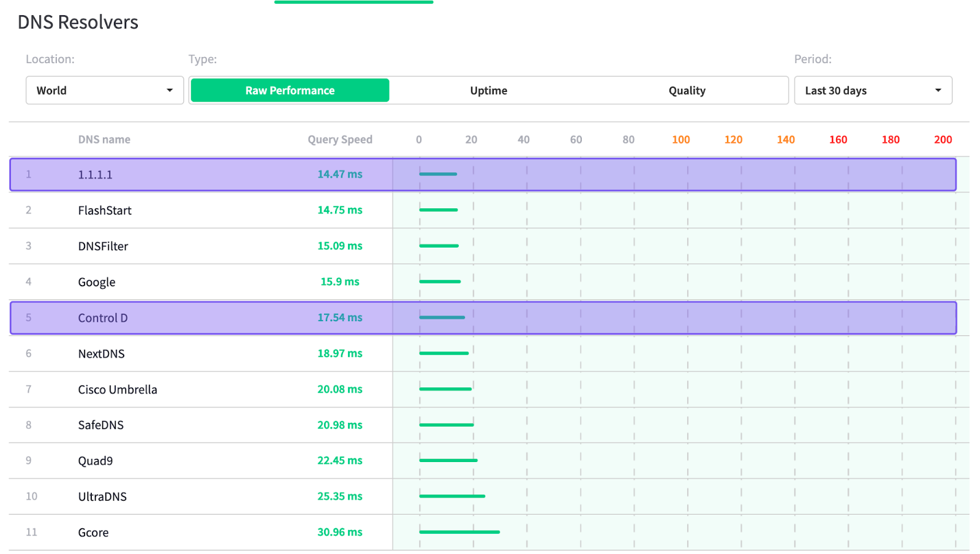Click the 15.09 ms query speed value

click(x=340, y=246)
